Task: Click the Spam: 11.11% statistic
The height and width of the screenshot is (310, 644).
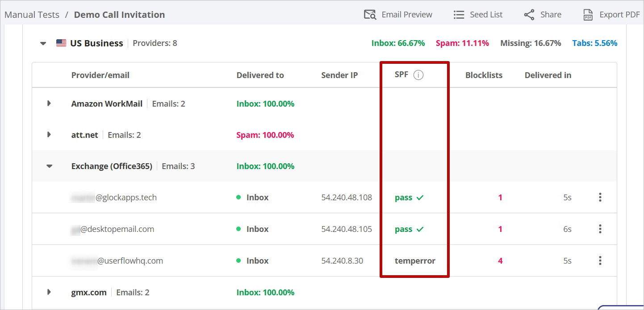Action: coord(462,43)
